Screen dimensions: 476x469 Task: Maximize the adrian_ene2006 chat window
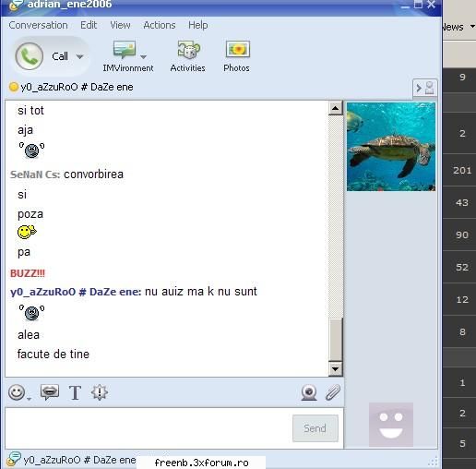418,5
